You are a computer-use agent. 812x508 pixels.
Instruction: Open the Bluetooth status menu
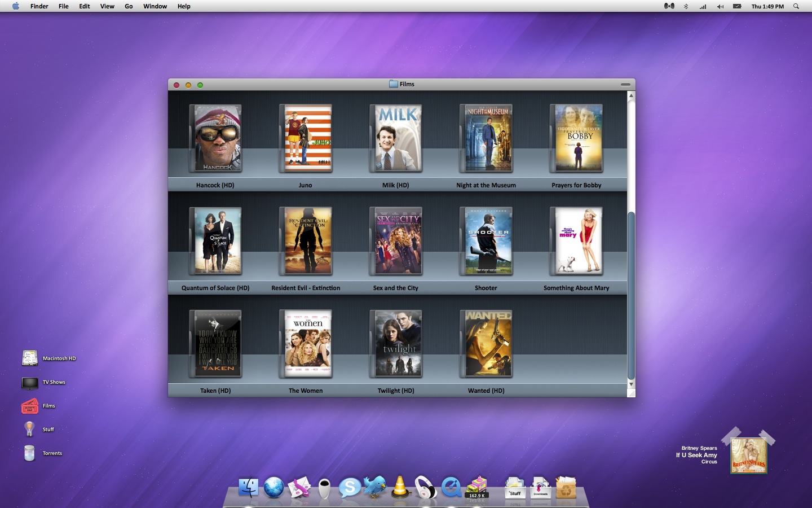click(686, 6)
